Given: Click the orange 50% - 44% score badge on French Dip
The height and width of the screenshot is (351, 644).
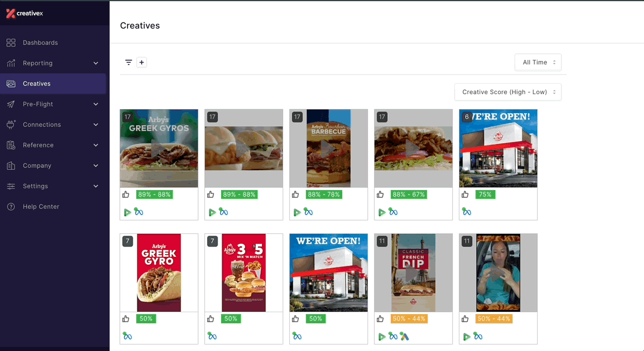Looking at the screenshot, I should tap(408, 319).
